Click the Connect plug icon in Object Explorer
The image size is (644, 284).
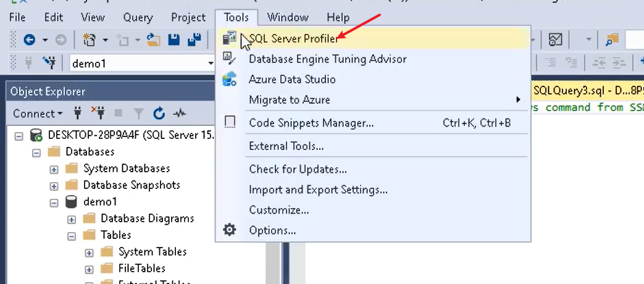pyautogui.click(x=77, y=113)
